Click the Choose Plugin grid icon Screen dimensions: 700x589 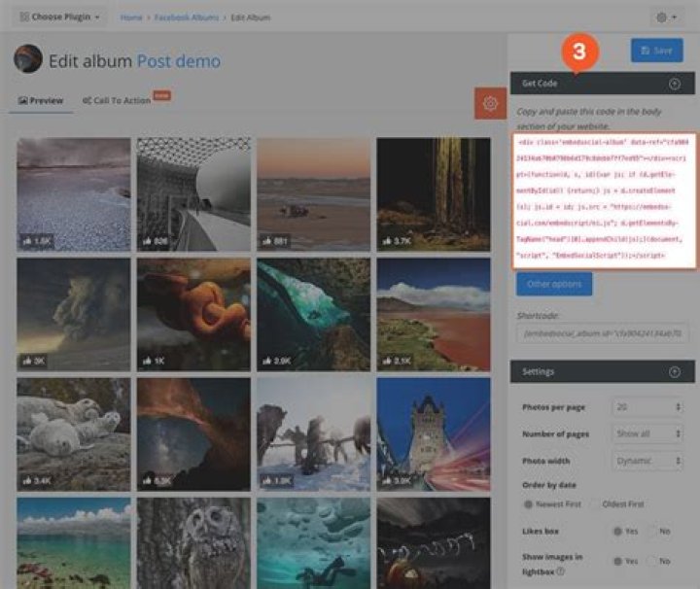point(23,17)
